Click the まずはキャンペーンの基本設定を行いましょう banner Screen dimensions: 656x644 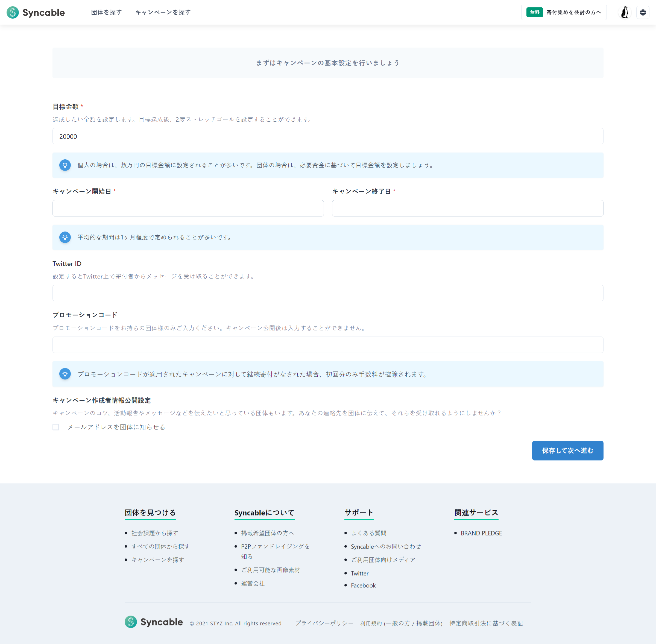click(328, 63)
